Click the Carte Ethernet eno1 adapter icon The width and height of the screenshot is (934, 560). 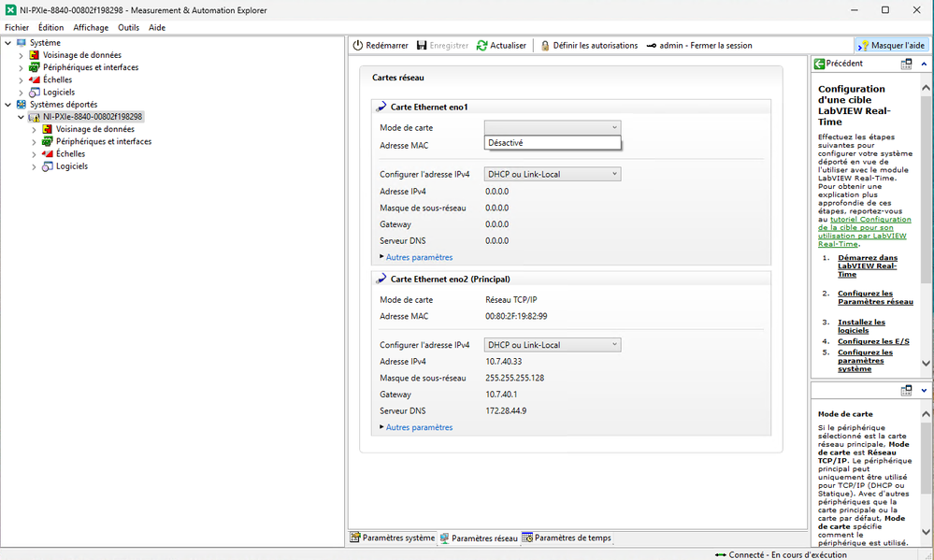(381, 107)
